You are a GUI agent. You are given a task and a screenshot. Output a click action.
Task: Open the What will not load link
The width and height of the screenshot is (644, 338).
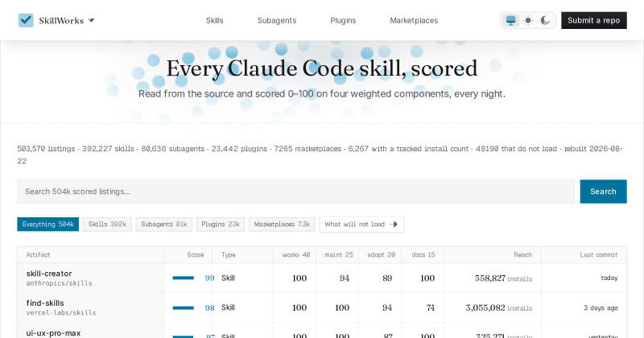(x=361, y=225)
